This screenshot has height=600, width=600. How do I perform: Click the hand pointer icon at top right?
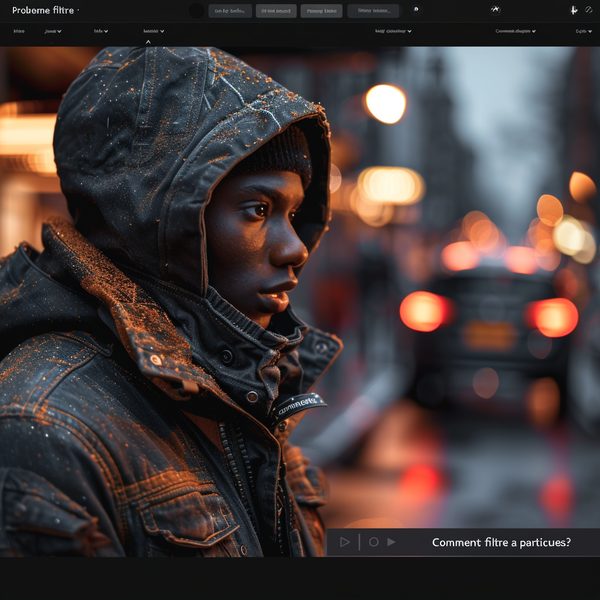tap(573, 10)
